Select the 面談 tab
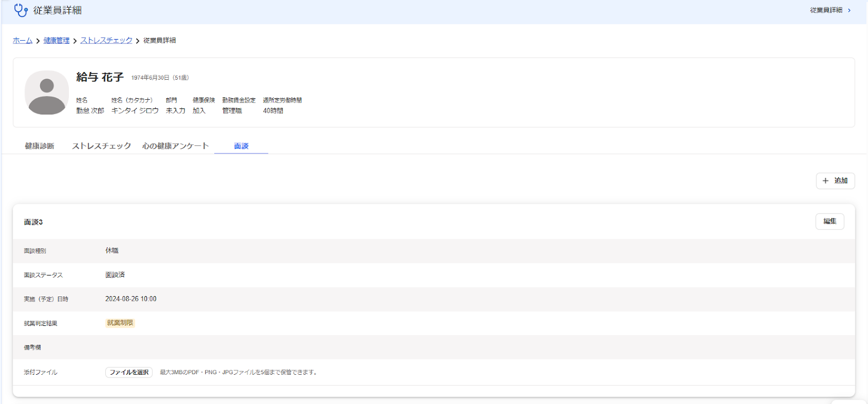 241,146
